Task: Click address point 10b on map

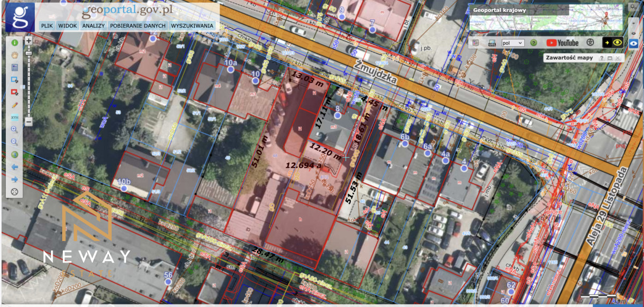Action: tap(125, 188)
